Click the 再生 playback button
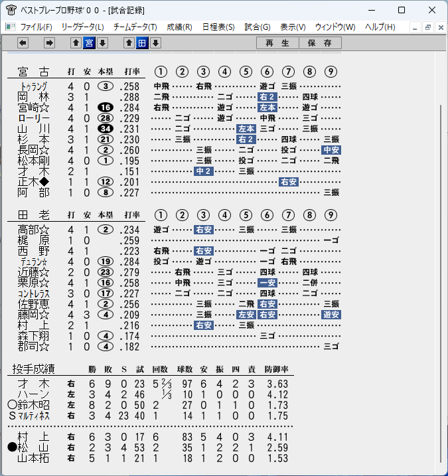This screenshot has height=476, width=448. [x=277, y=42]
